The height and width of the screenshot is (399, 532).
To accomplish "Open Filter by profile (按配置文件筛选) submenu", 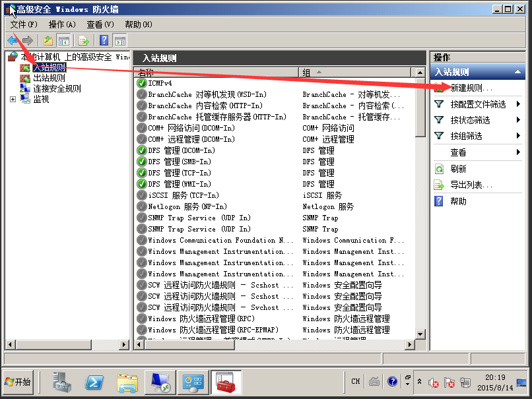I will pos(478,104).
